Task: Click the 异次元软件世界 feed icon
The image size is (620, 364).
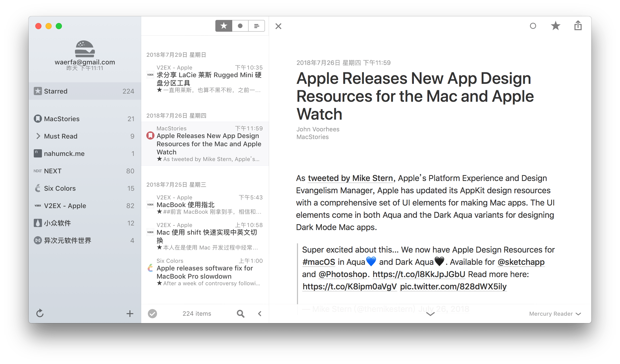Action: [x=38, y=240]
